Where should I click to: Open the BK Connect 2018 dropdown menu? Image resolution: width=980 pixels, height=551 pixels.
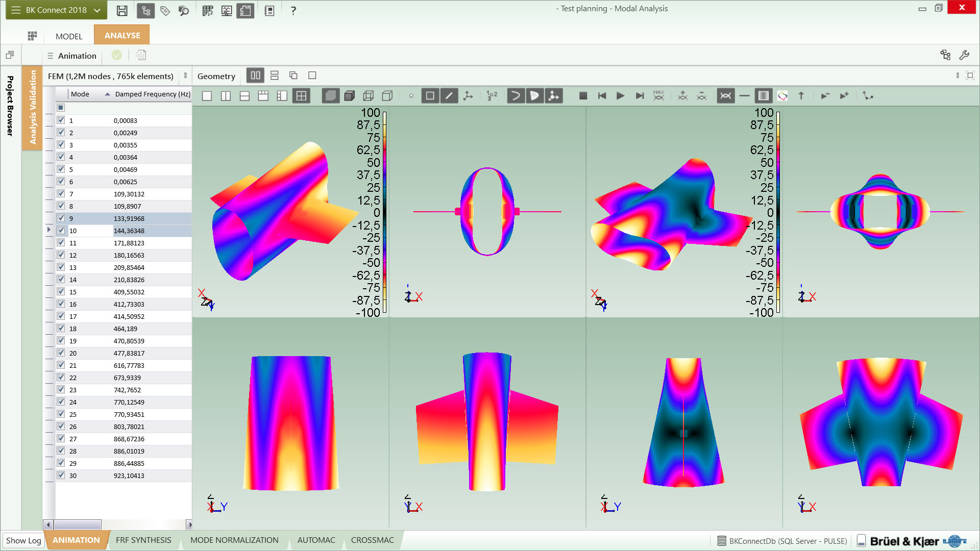tap(56, 10)
